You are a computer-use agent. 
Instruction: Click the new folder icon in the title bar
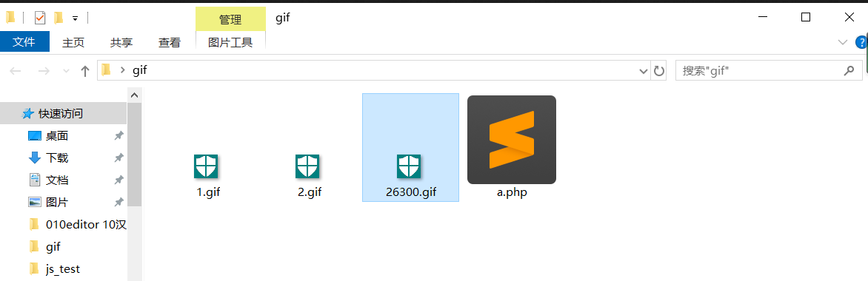[x=59, y=18]
